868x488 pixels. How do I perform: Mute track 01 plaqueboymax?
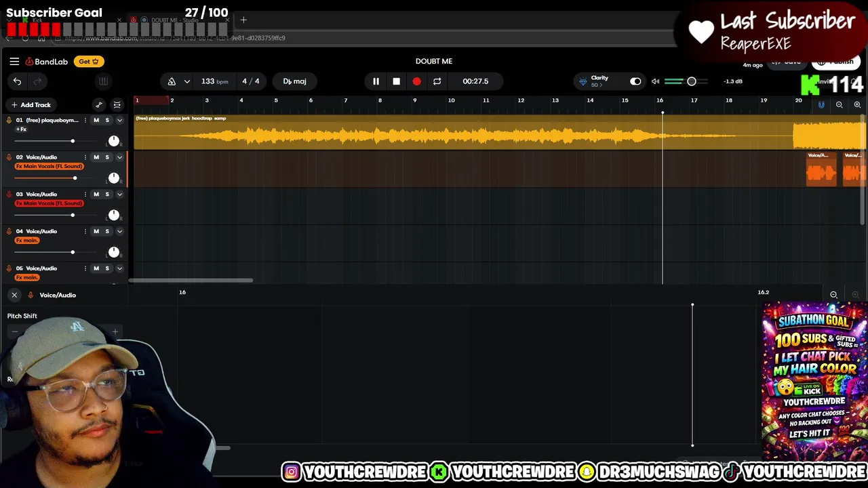[96, 120]
